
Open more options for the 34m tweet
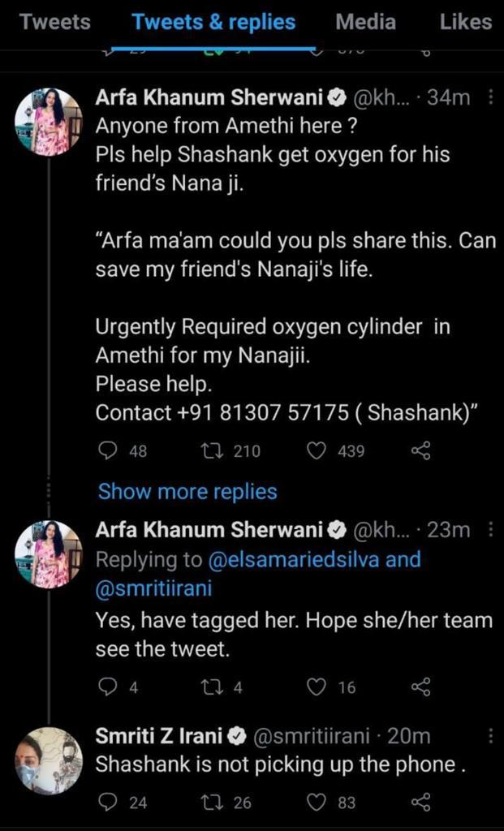point(490,98)
